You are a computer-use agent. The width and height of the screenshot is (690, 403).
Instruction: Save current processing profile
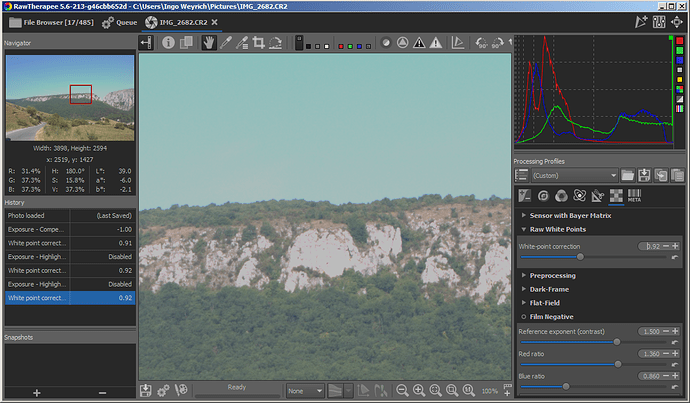tap(645, 175)
